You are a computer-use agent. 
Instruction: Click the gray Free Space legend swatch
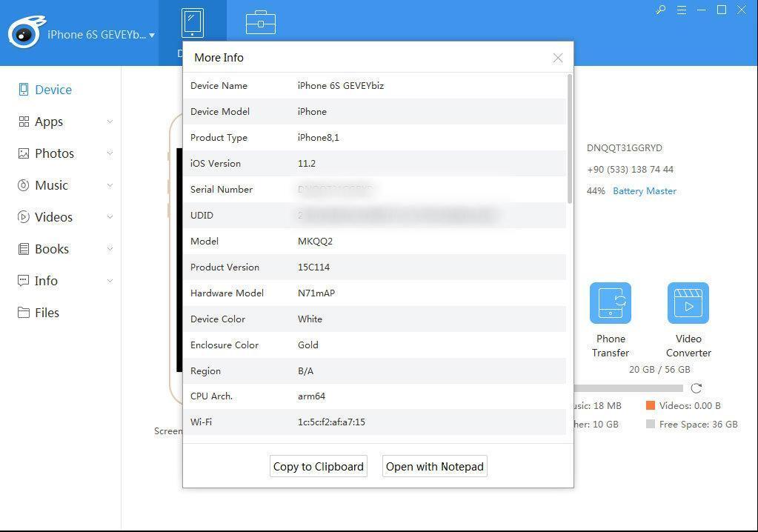coord(651,424)
